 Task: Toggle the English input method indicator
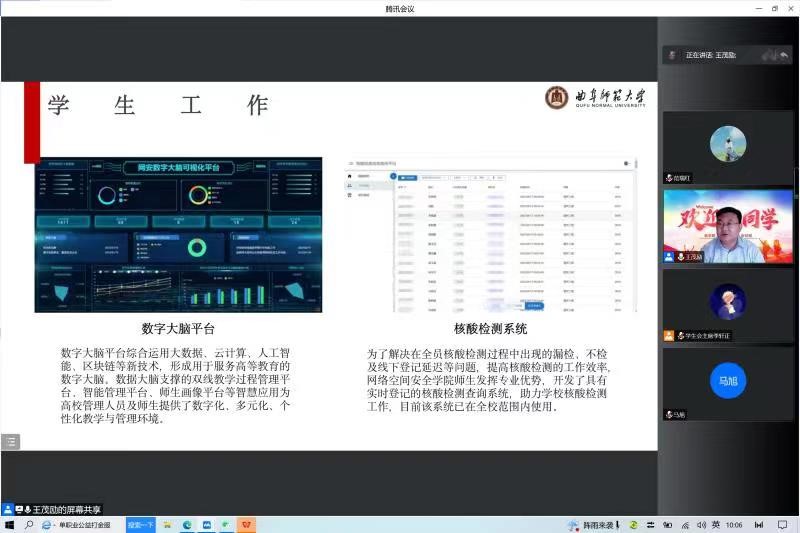[x=715, y=525]
